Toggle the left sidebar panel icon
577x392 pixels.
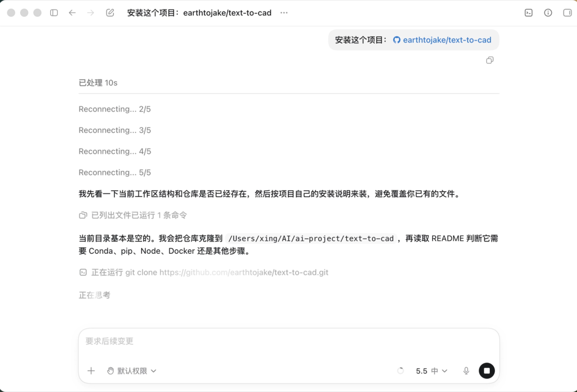(x=54, y=13)
